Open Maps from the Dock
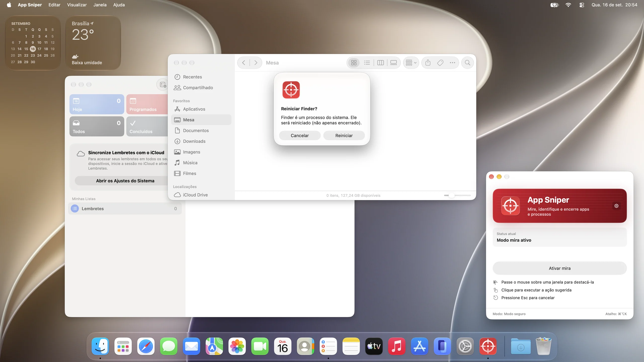The image size is (644, 362). [x=214, y=346]
